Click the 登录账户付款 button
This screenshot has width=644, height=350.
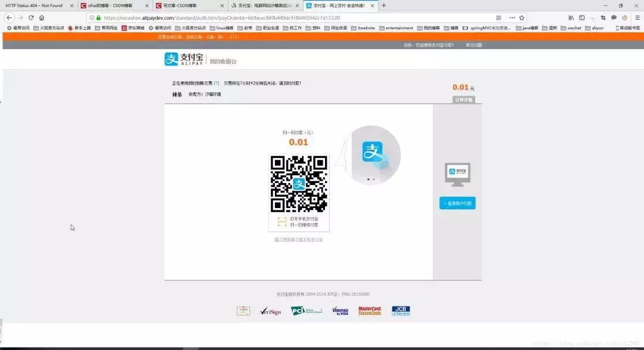(457, 203)
